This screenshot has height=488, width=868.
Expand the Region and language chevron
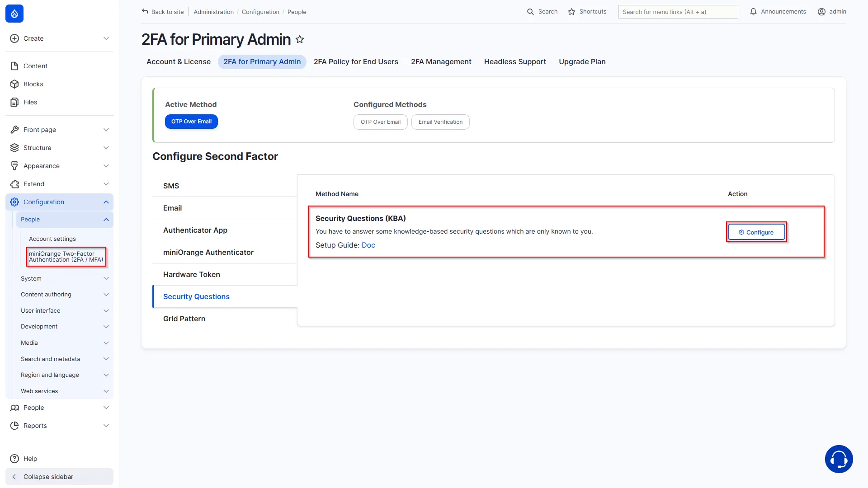(x=106, y=375)
